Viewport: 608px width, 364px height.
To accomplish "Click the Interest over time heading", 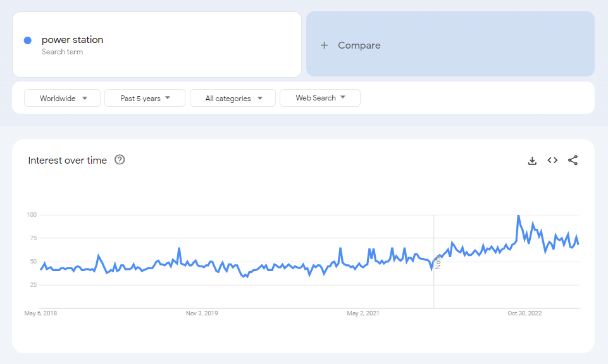I will [67, 161].
